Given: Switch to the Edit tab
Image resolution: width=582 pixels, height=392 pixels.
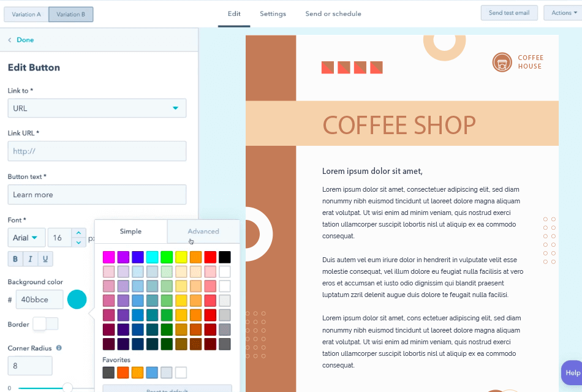Looking at the screenshot, I should point(234,13).
